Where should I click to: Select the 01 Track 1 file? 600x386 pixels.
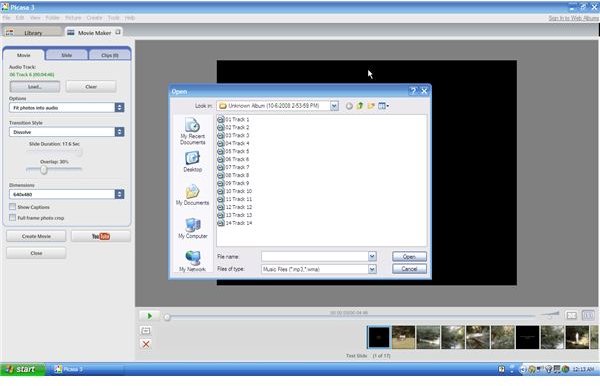(x=233, y=119)
